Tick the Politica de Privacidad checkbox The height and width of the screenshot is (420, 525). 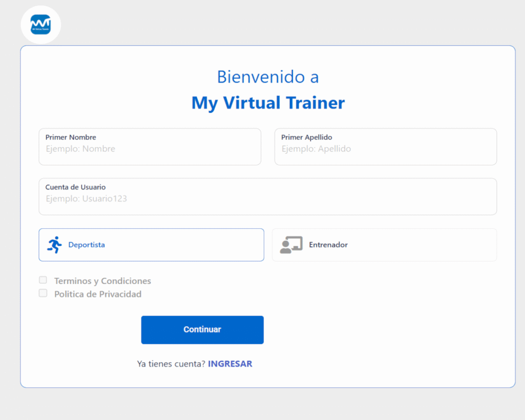(43, 293)
